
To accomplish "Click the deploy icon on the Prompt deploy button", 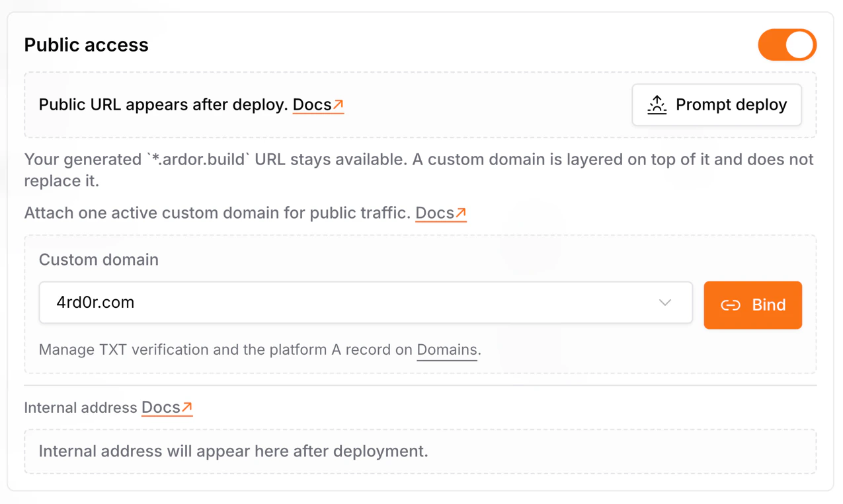I will 657,105.
